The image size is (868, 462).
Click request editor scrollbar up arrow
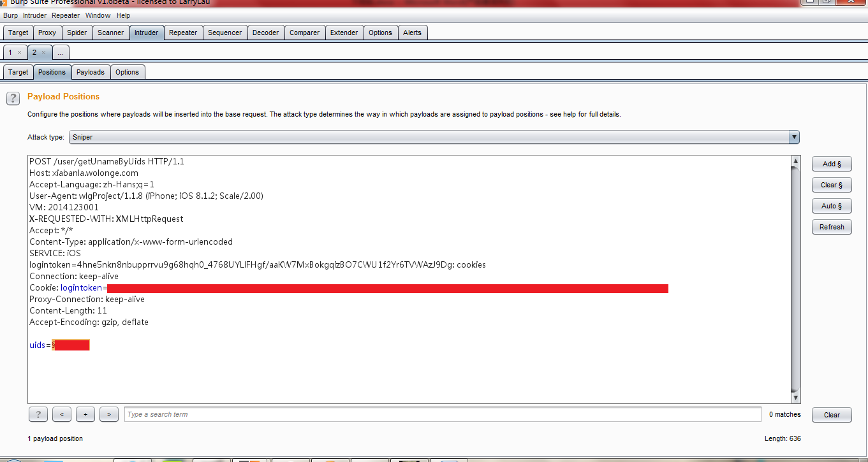(795, 161)
